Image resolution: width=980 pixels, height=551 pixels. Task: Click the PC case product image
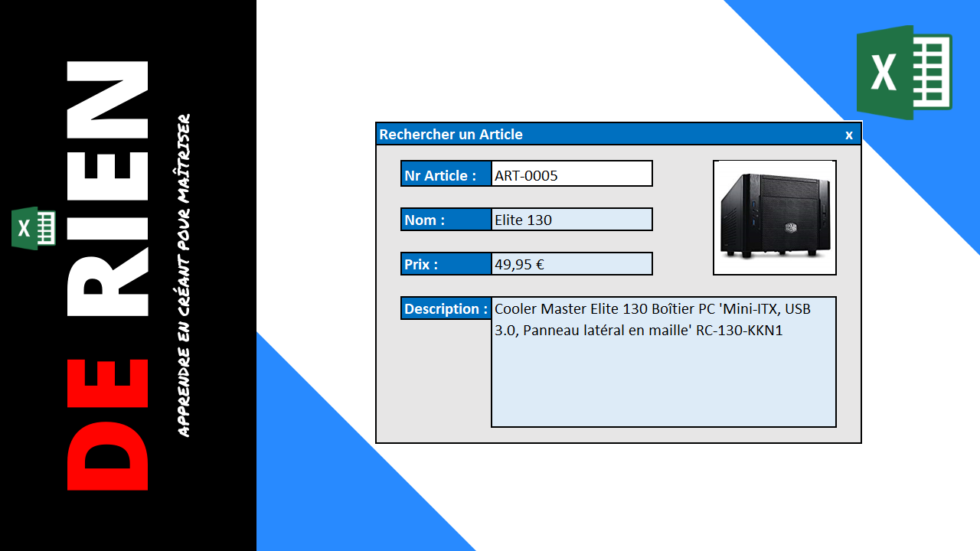coord(775,217)
